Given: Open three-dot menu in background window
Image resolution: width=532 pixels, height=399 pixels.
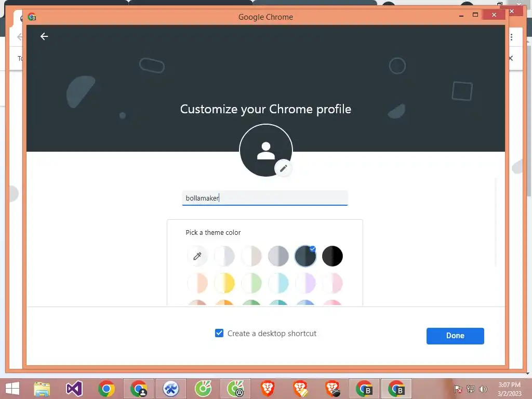Looking at the screenshot, I should 511,37.
